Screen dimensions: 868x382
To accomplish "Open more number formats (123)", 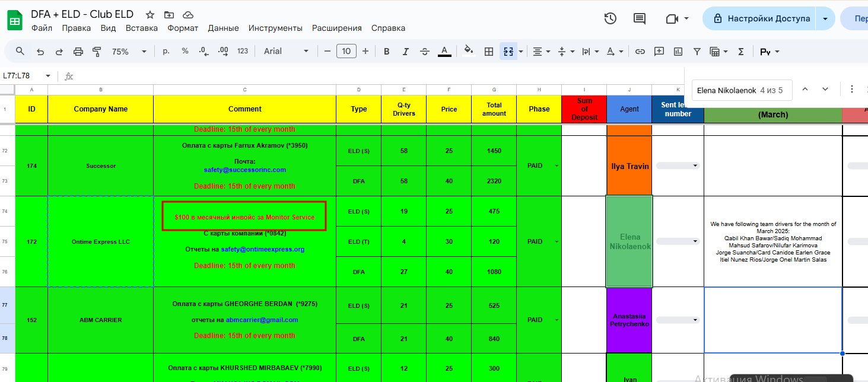I will tap(243, 52).
